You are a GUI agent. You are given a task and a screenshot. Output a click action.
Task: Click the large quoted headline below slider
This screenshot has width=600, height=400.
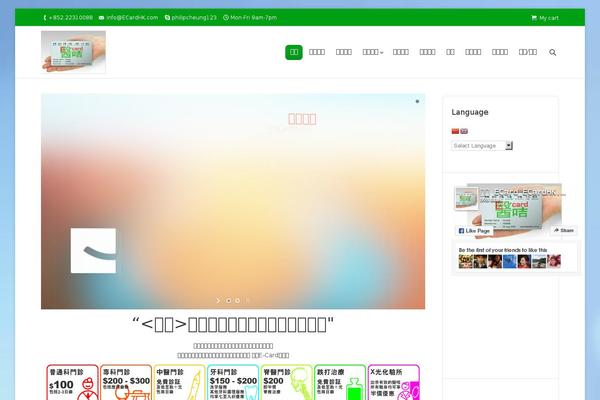(x=233, y=325)
